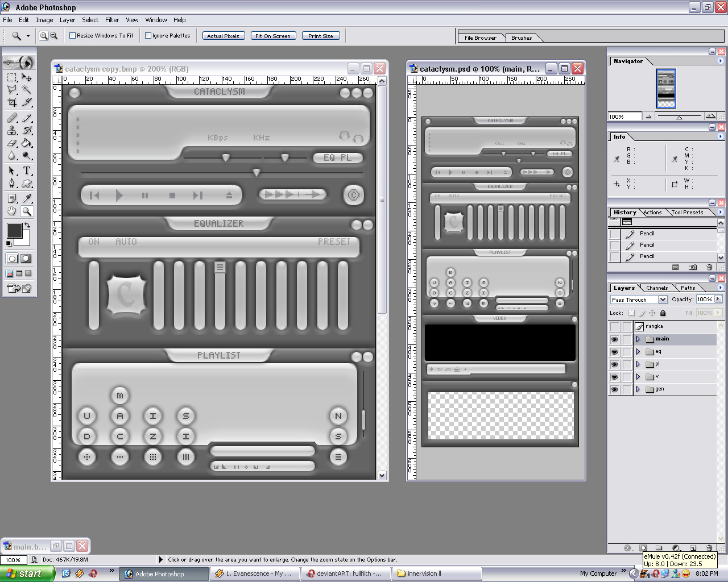Screen dimensions: 728x582
Task: Open the Layers palette options menu
Action: [x=721, y=288]
